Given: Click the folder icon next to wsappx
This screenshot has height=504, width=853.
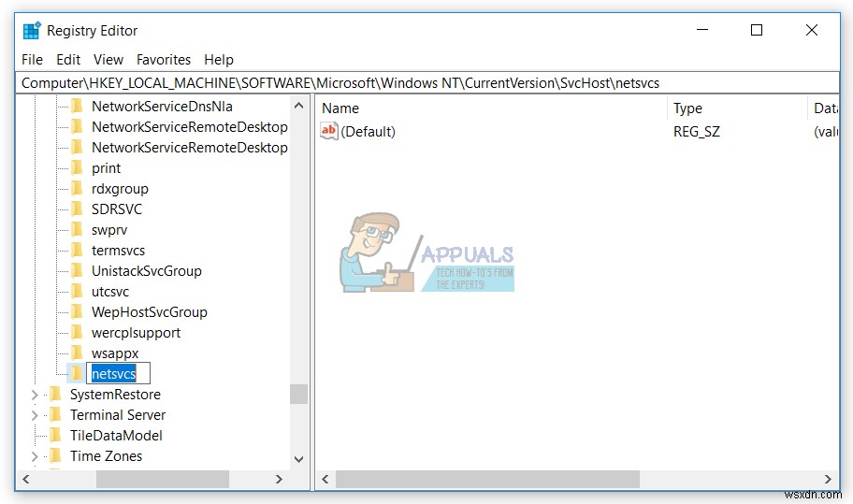Looking at the screenshot, I should (77, 353).
